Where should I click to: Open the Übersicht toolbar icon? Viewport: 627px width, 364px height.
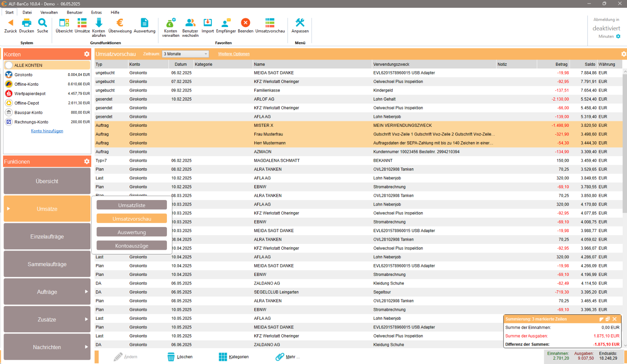(x=64, y=23)
